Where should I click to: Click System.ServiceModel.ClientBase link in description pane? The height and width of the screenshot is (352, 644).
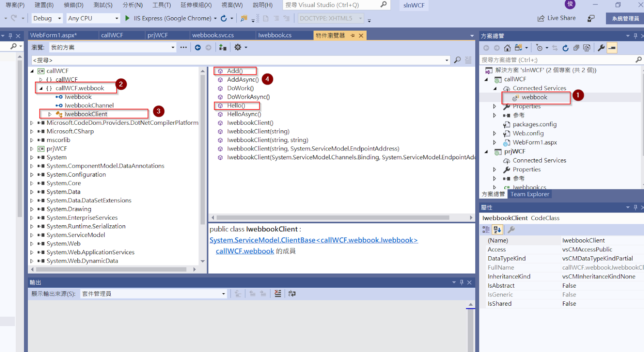[x=314, y=240]
